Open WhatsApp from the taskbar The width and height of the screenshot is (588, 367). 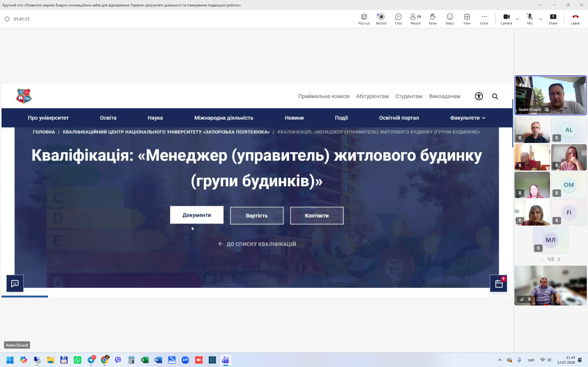78,360
